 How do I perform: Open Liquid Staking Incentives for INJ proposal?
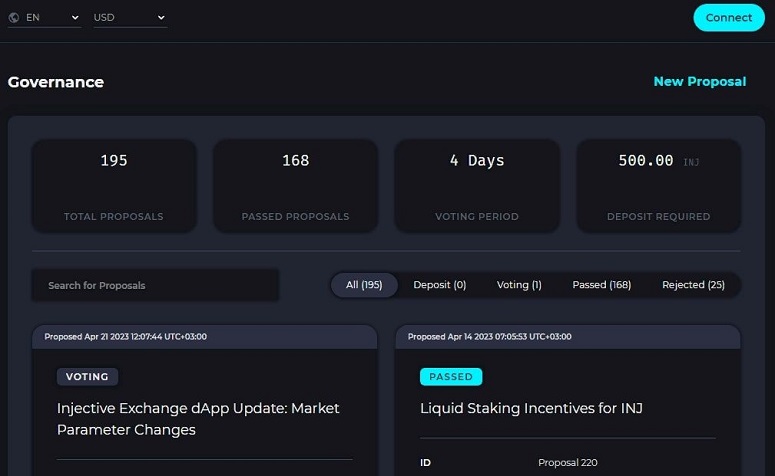coord(531,408)
